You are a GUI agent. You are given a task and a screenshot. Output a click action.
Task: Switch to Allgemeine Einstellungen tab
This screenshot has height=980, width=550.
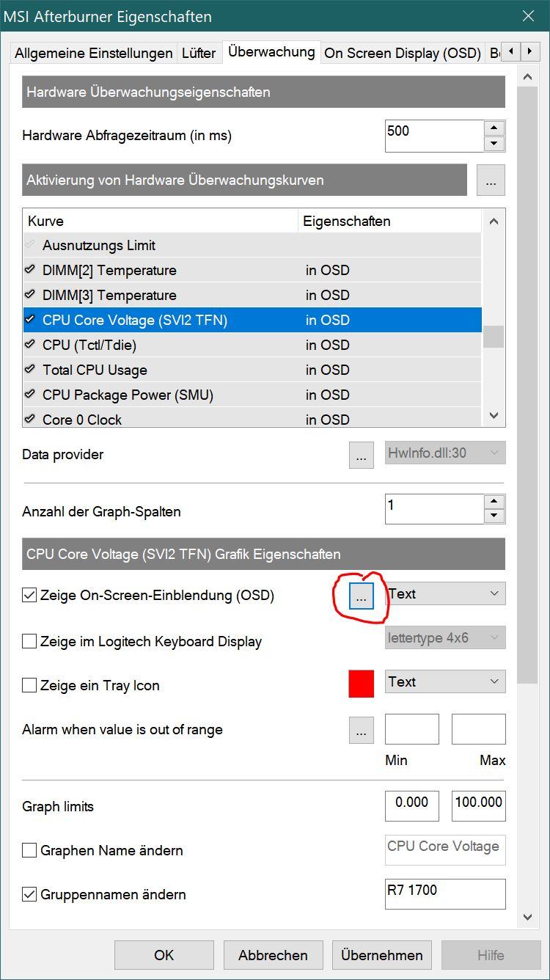(x=94, y=54)
